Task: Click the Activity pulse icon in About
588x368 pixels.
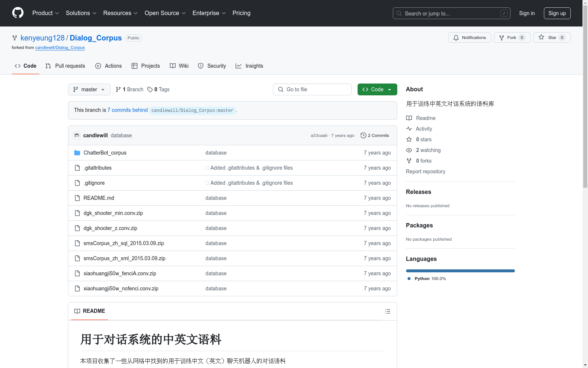Action: click(409, 129)
